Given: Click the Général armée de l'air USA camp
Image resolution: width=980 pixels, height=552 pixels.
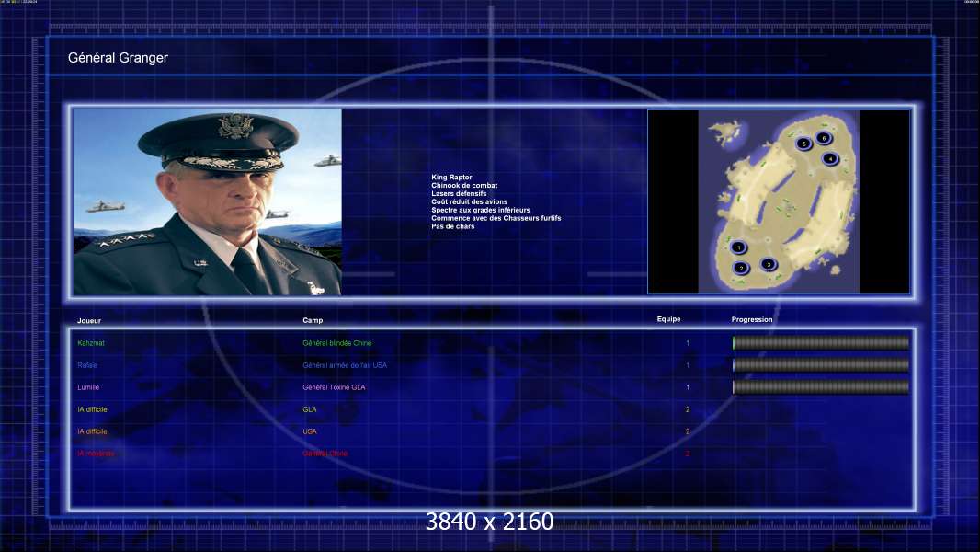Looking at the screenshot, I should 345,365.
